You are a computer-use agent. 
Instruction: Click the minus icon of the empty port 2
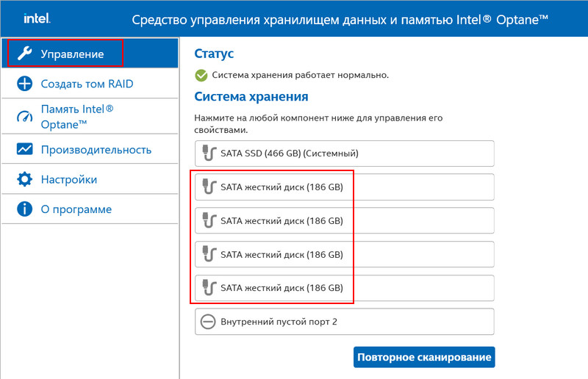tap(208, 322)
